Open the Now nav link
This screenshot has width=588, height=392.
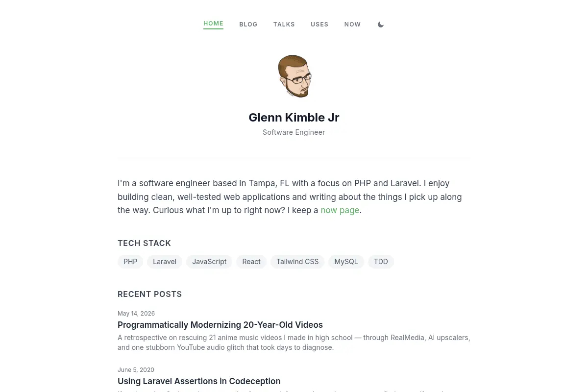[353, 24]
